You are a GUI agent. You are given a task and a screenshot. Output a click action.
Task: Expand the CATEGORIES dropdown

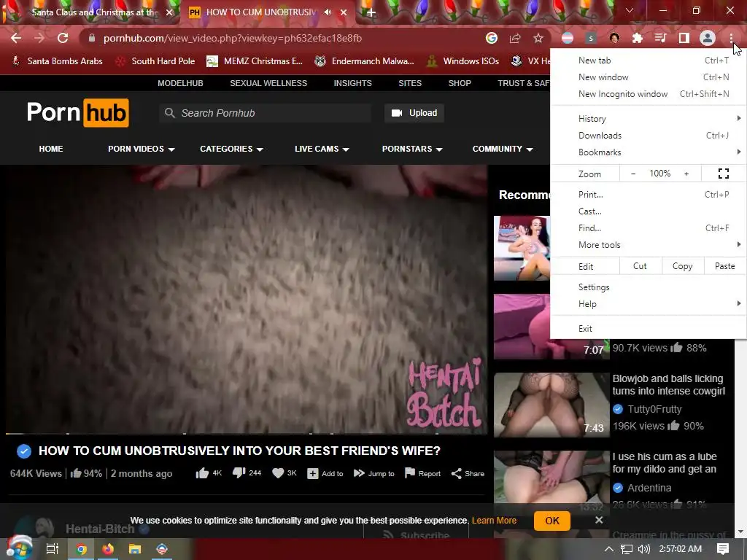click(231, 149)
